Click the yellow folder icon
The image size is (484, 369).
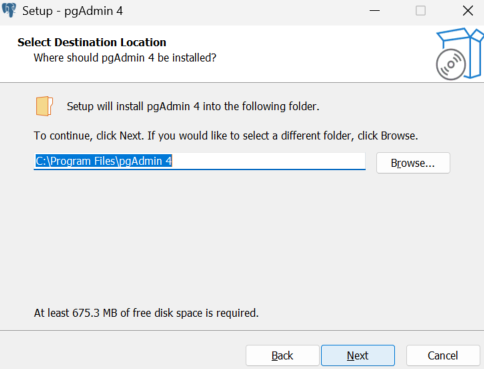click(44, 106)
